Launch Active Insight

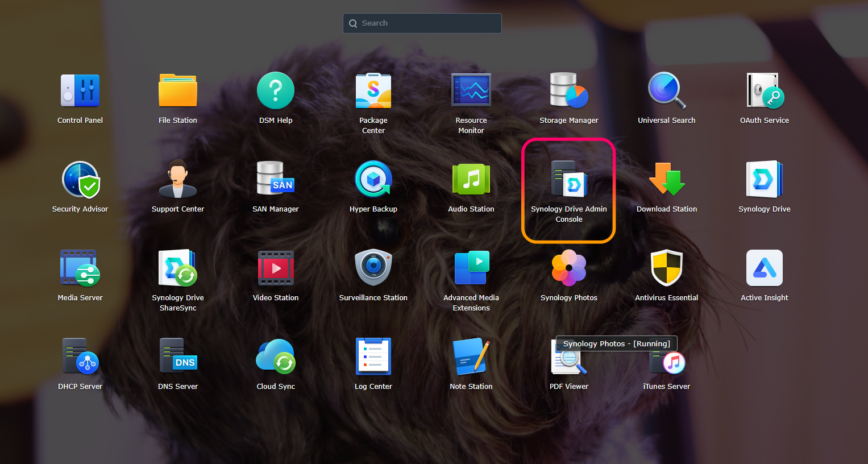tap(765, 268)
